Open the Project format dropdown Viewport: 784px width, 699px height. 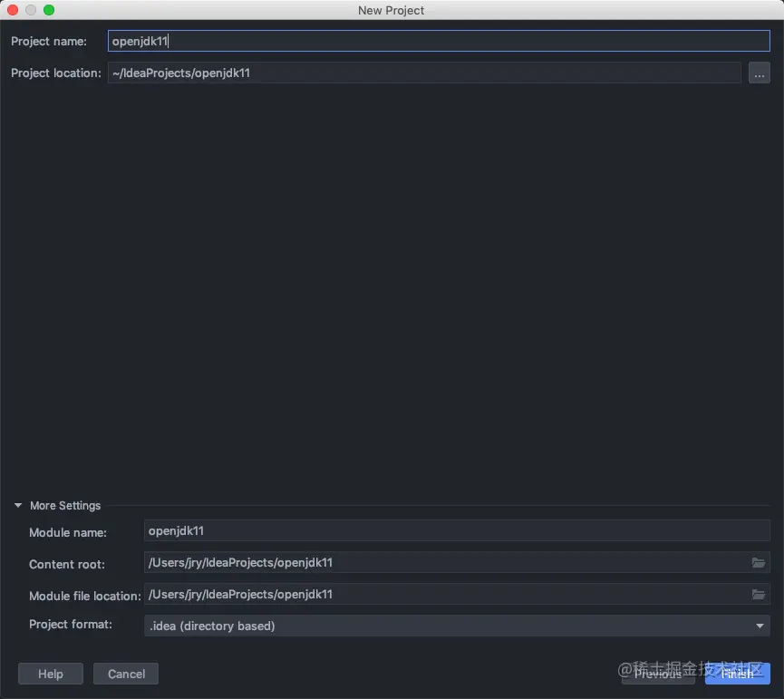457,626
